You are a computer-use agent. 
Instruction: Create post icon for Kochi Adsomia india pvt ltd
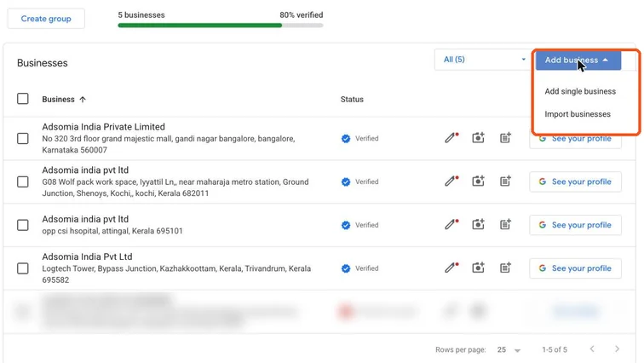(505, 181)
